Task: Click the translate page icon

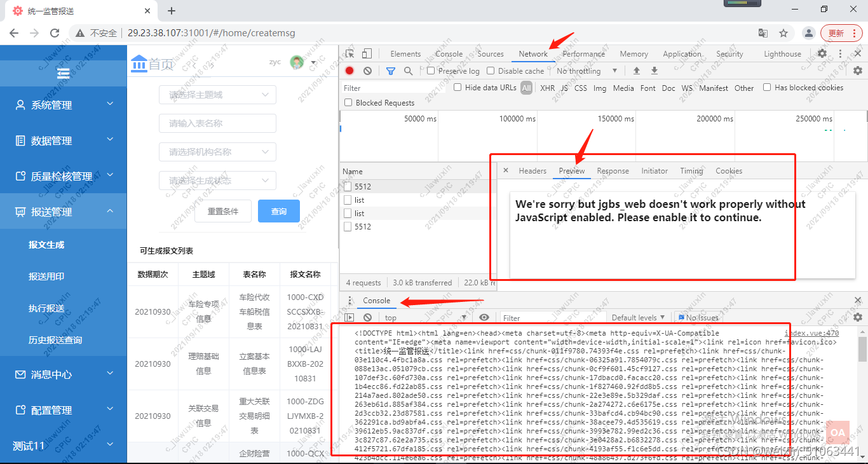Action: pos(763,33)
